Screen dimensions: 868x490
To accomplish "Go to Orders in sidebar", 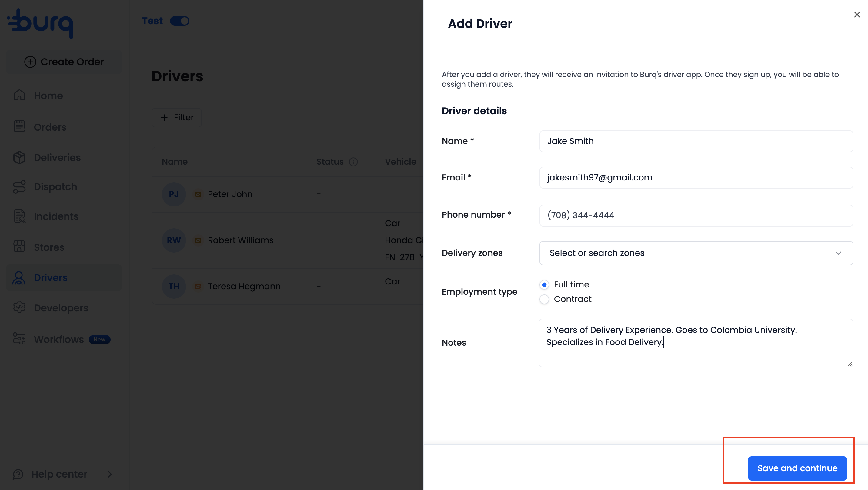I will click(x=50, y=127).
